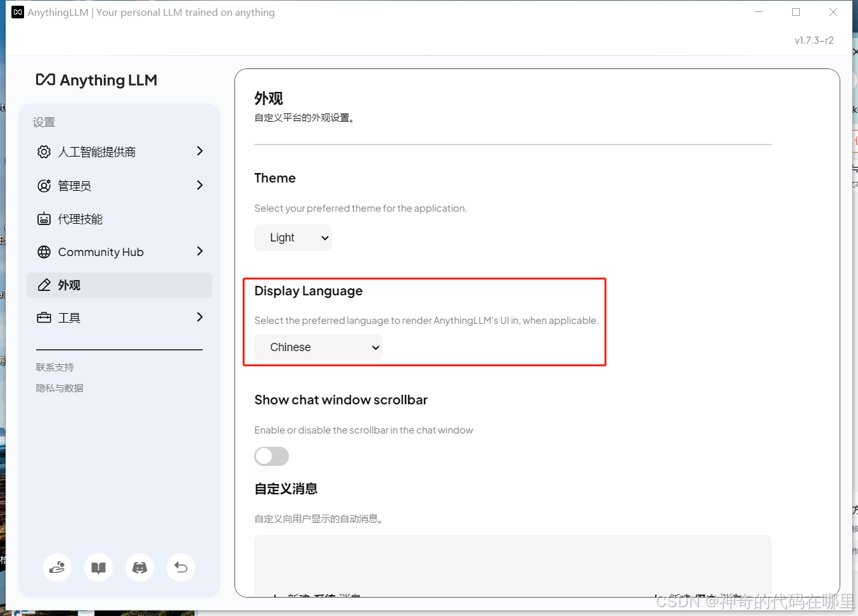This screenshot has height=616, width=858.
Task: Click the hand-with-heart support icon at sidebar bottom
Action: coord(57,567)
